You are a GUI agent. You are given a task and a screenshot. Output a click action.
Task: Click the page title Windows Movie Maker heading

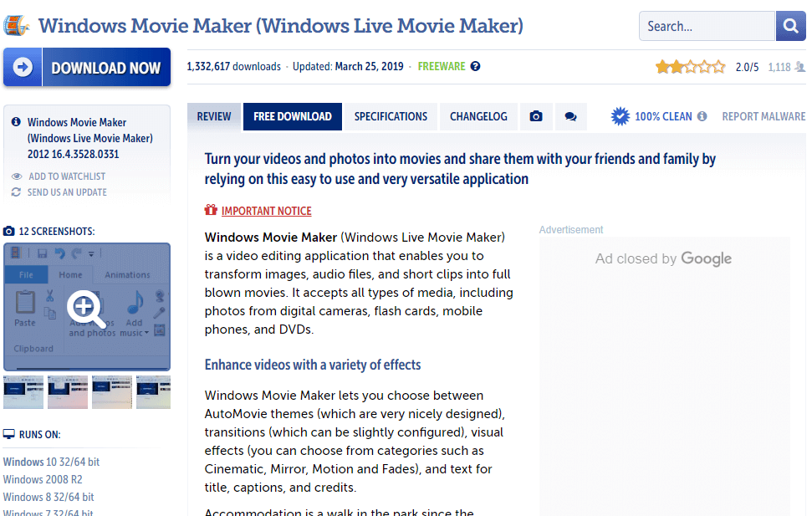point(281,25)
